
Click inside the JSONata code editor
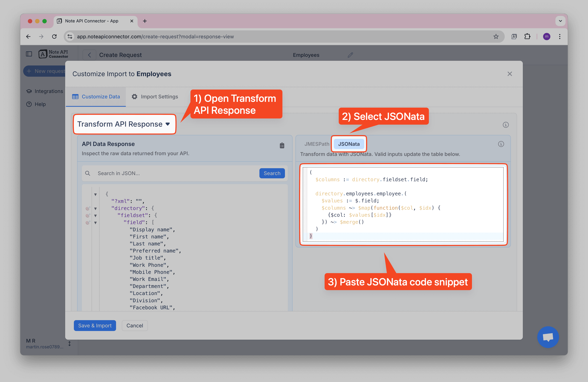(x=403, y=204)
